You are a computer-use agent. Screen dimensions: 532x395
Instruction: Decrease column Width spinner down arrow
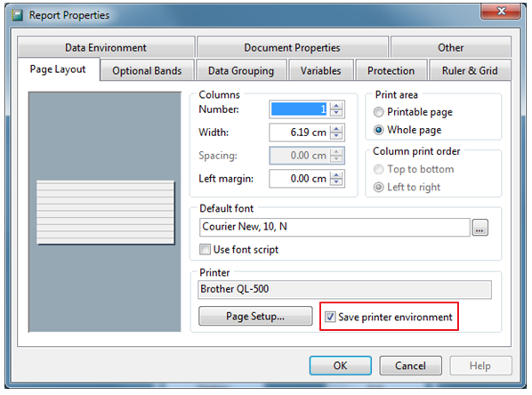tap(336, 136)
